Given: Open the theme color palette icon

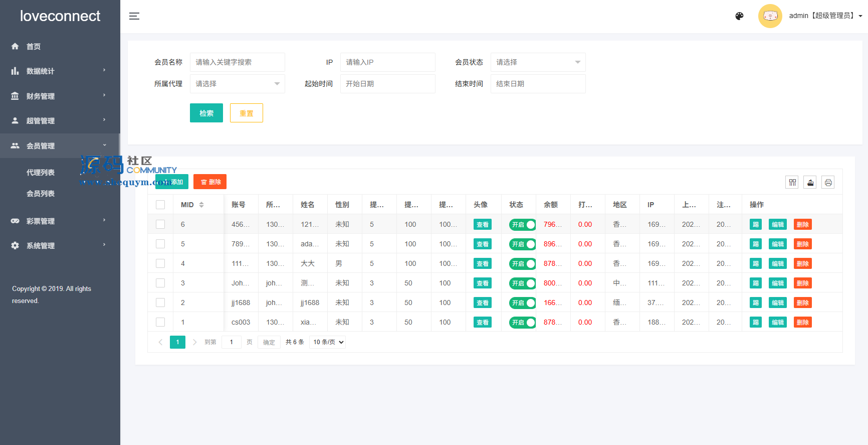Looking at the screenshot, I should [x=739, y=16].
